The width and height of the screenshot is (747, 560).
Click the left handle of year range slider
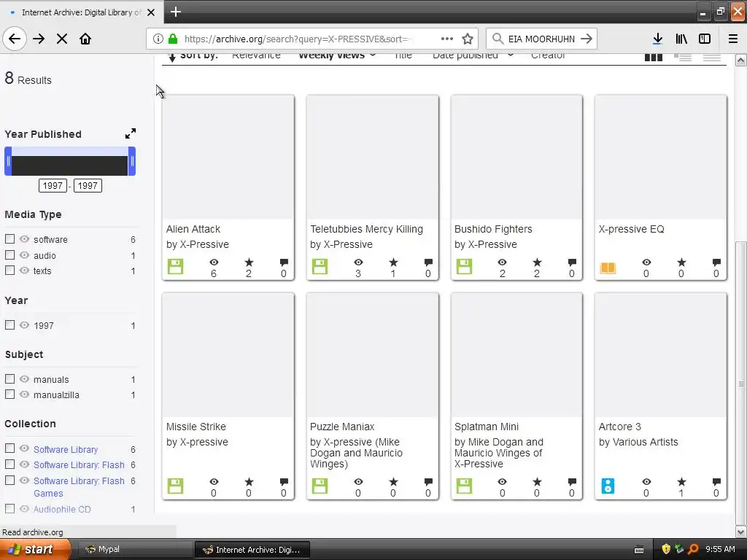coord(8,161)
